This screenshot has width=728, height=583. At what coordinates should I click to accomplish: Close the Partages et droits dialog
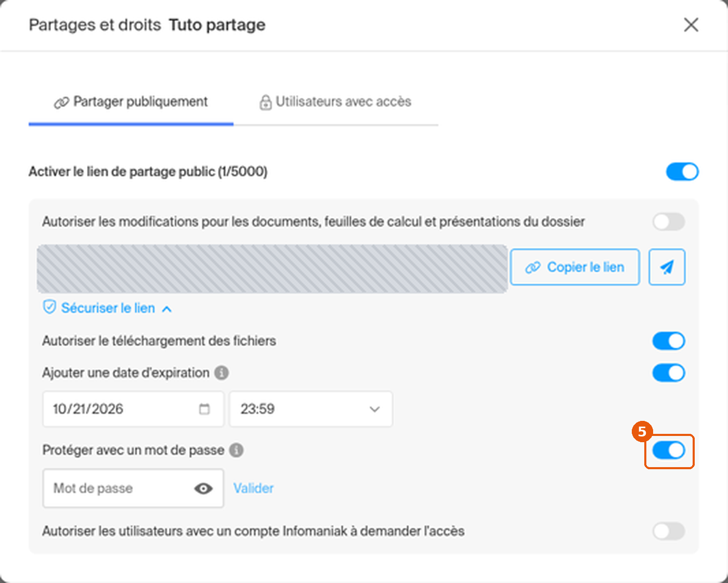(x=691, y=24)
